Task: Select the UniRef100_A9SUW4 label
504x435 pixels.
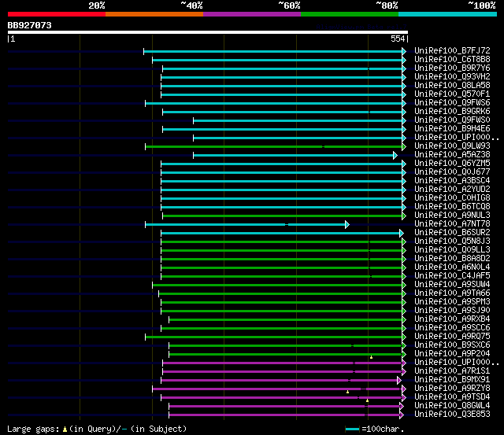Action: [452, 285]
